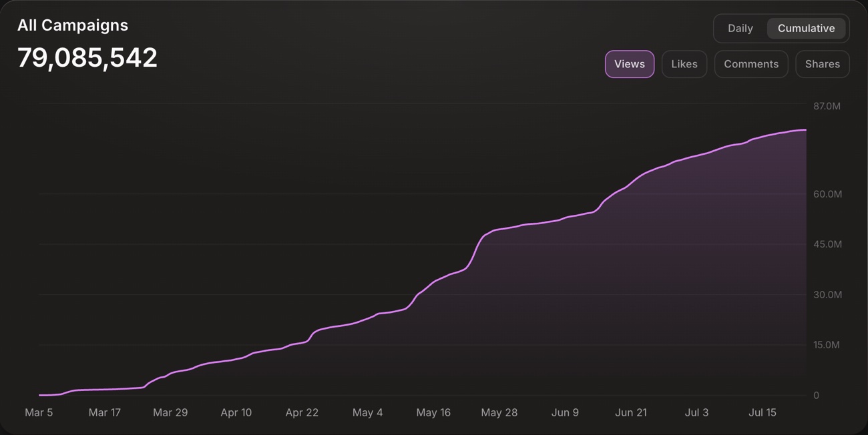Click the All Campaigns title
The height and width of the screenshot is (435, 868).
click(73, 25)
